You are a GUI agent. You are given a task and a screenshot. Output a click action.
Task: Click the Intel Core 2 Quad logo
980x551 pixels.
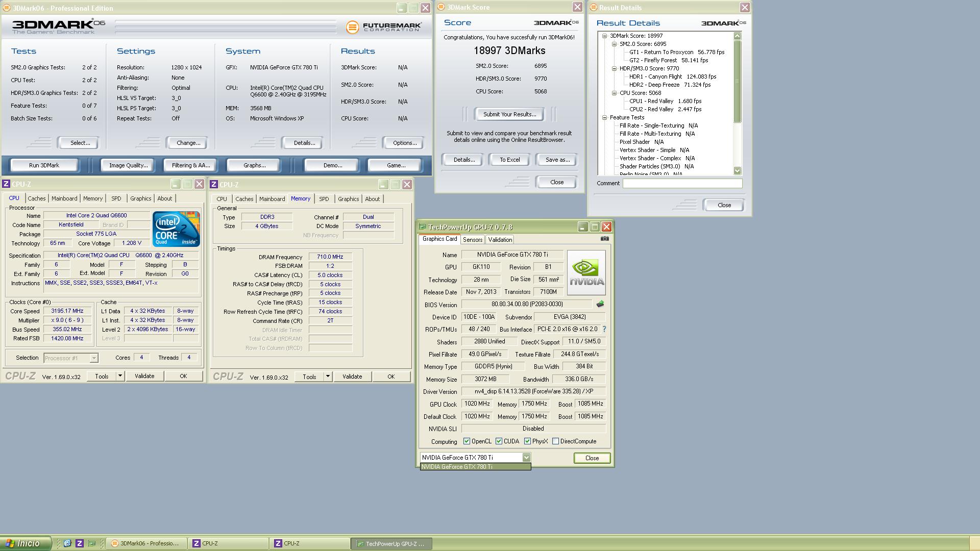coord(176,230)
